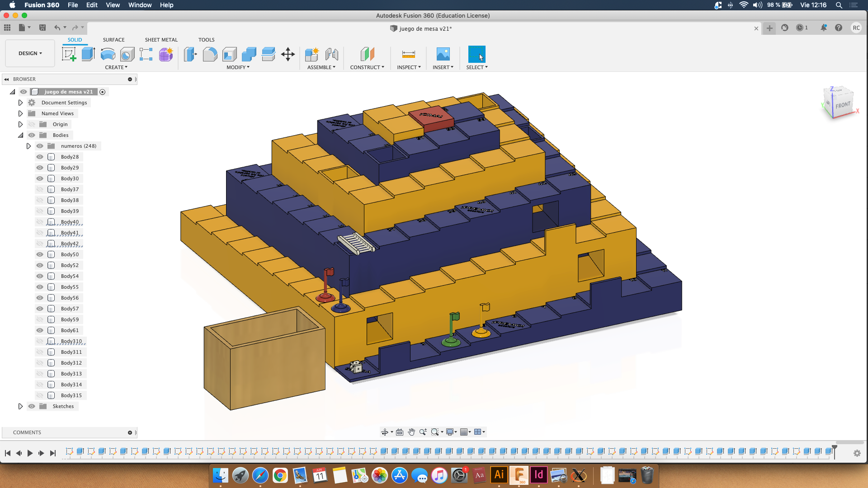Open the Insert image icon
Image resolution: width=868 pixels, height=488 pixels.
(x=443, y=54)
